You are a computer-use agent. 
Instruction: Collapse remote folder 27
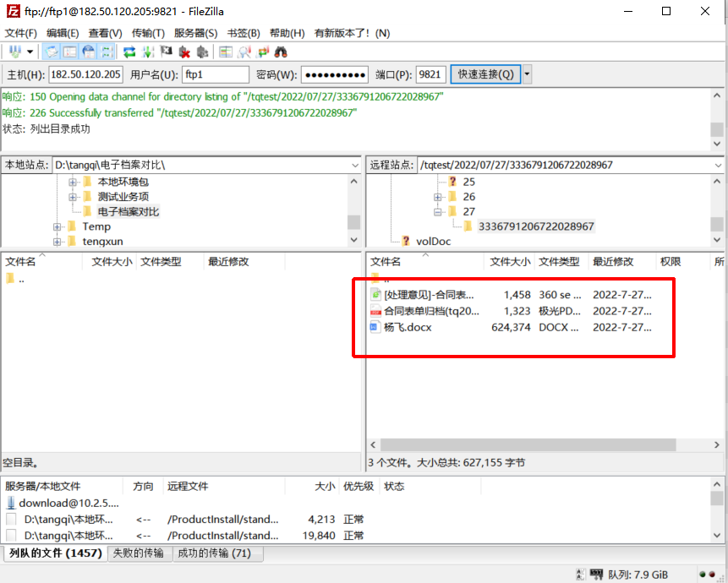(x=437, y=212)
